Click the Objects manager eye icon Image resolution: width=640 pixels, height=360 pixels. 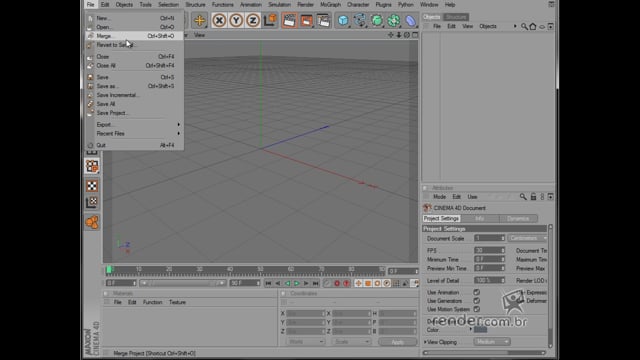pos(542,27)
